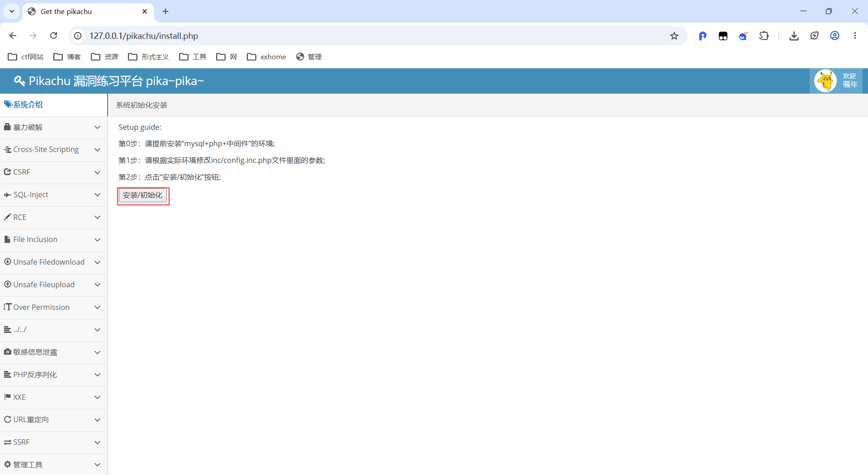Open the ctf网站 bookmark folder
Viewport: 868px width, 475px height.
(x=26, y=57)
